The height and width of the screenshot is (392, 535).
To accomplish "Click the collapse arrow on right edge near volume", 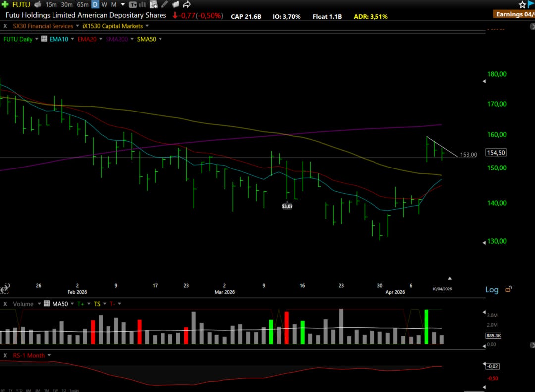I will pyautogui.click(x=532, y=345).
